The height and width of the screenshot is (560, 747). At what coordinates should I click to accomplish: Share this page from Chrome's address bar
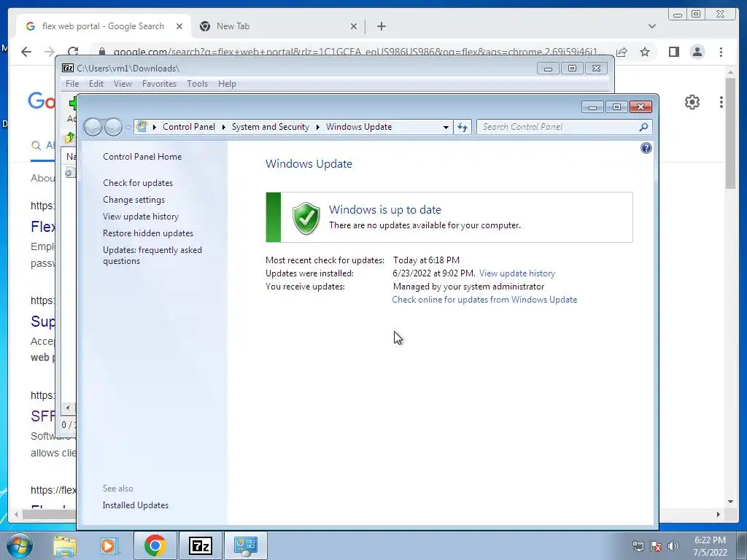pyautogui.click(x=622, y=52)
